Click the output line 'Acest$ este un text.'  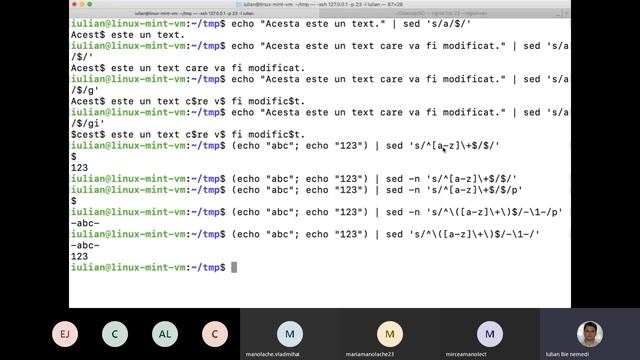coord(128,35)
